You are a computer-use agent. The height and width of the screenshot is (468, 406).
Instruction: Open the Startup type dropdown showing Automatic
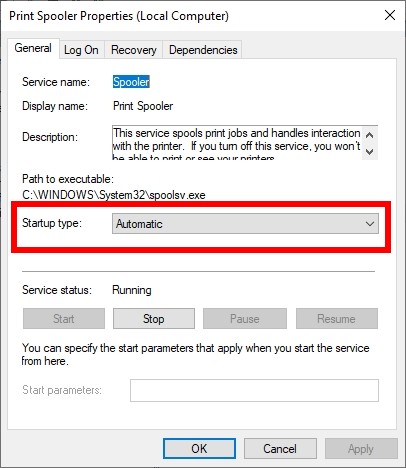pyautogui.click(x=245, y=224)
